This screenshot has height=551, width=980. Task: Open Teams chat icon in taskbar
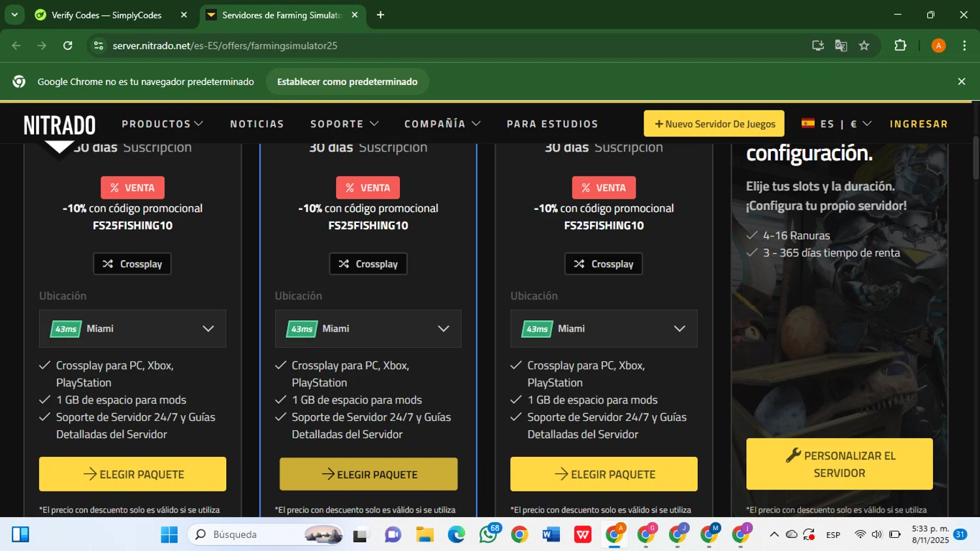point(393,535)
